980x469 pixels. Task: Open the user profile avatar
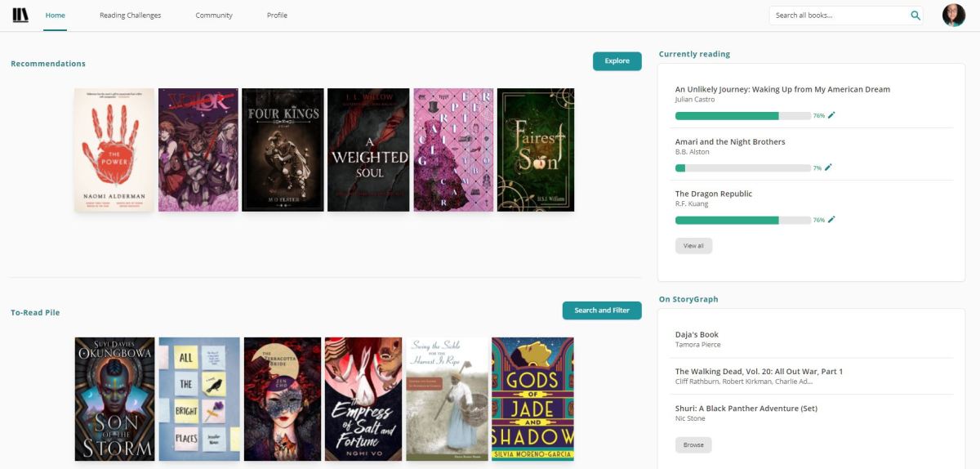point(953,16)
